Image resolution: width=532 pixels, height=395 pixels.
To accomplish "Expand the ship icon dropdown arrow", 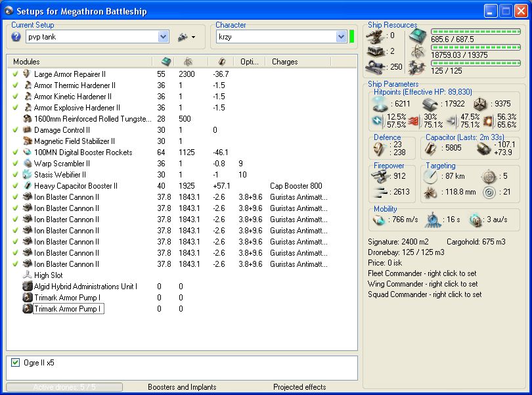I will pyautogui.click(x=194, y=37).
